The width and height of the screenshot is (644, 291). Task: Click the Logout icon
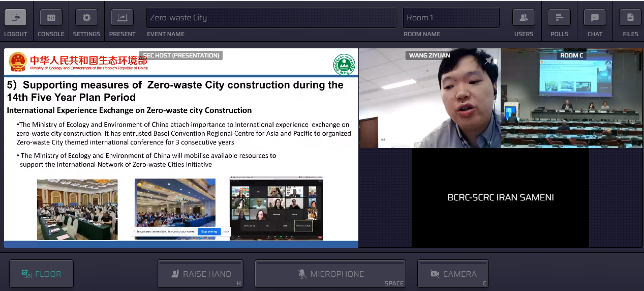[15, 18]
